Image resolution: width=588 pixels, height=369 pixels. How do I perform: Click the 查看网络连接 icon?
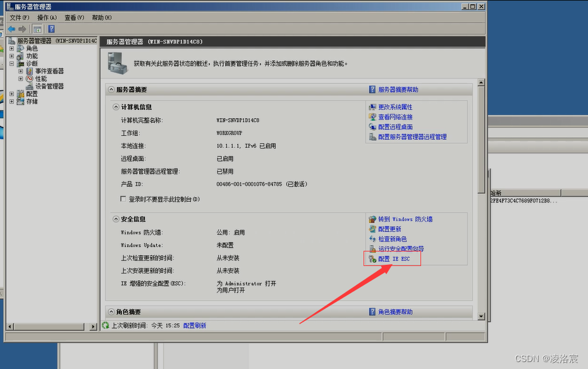point(372,117)
